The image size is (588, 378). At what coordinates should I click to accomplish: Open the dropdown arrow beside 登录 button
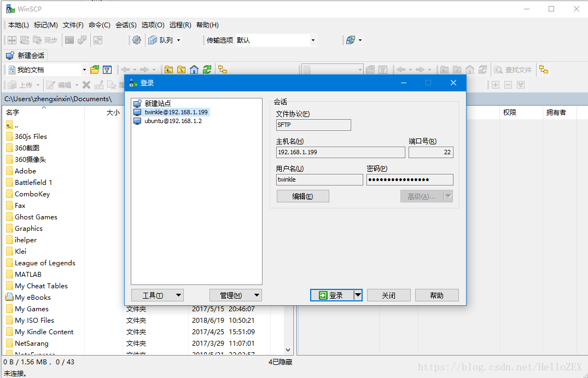click(358, 295)
